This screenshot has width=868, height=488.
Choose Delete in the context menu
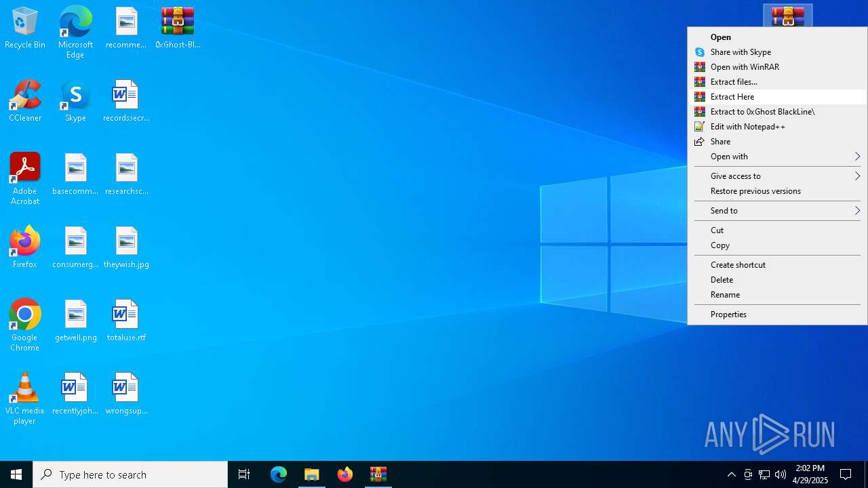[777, 280]
